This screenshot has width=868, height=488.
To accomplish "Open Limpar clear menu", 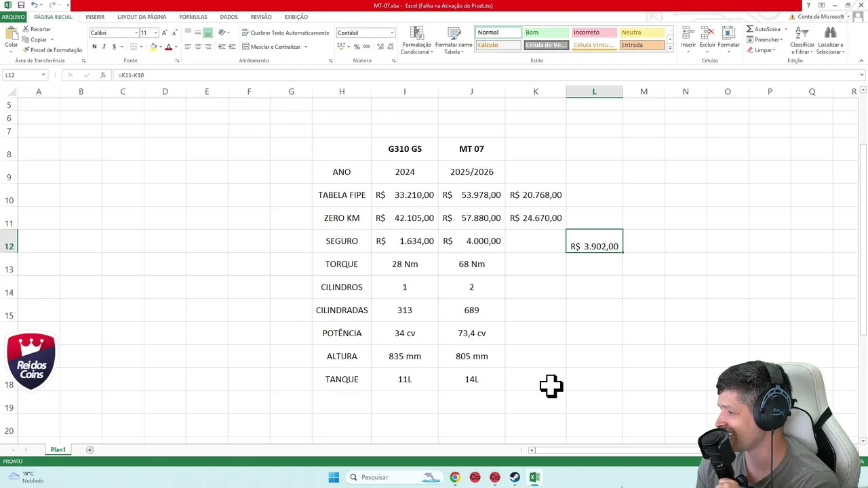I will (762, 50).
